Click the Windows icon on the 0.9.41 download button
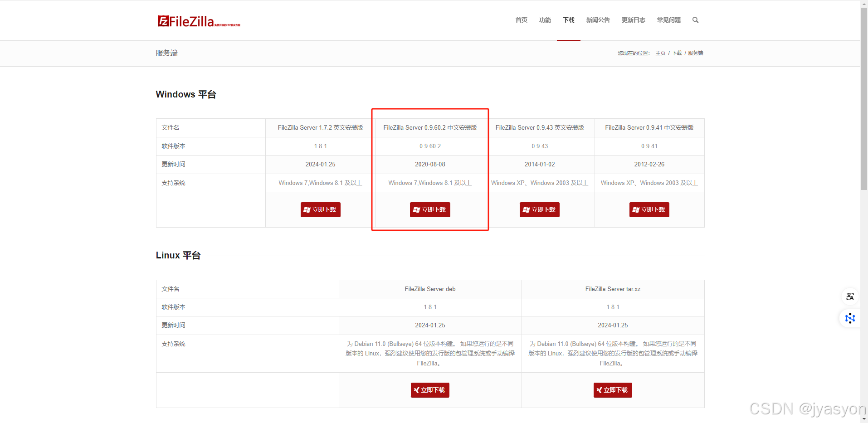The height and width of the screenshot is (423, 868). pyautogui.click(x=636, y=209)
